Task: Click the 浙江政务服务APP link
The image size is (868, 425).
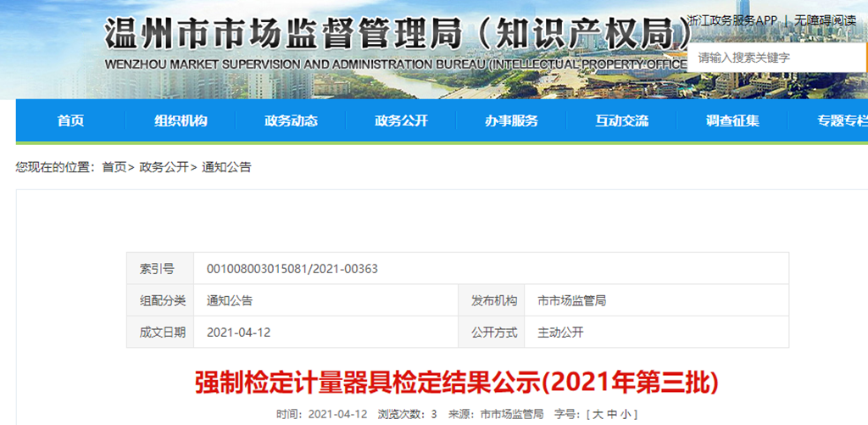Action: point(732,20)
